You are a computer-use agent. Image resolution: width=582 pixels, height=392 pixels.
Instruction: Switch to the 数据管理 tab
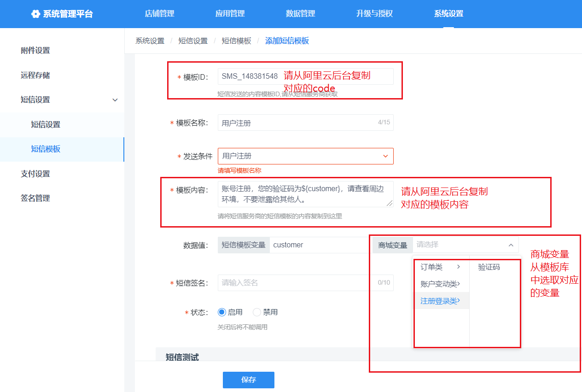coord(300,14)
